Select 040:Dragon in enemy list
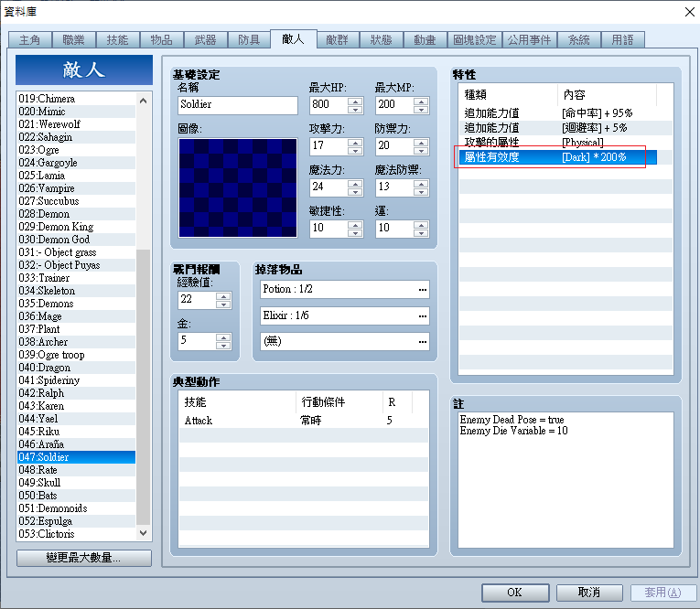 click(x=76, y=368)
